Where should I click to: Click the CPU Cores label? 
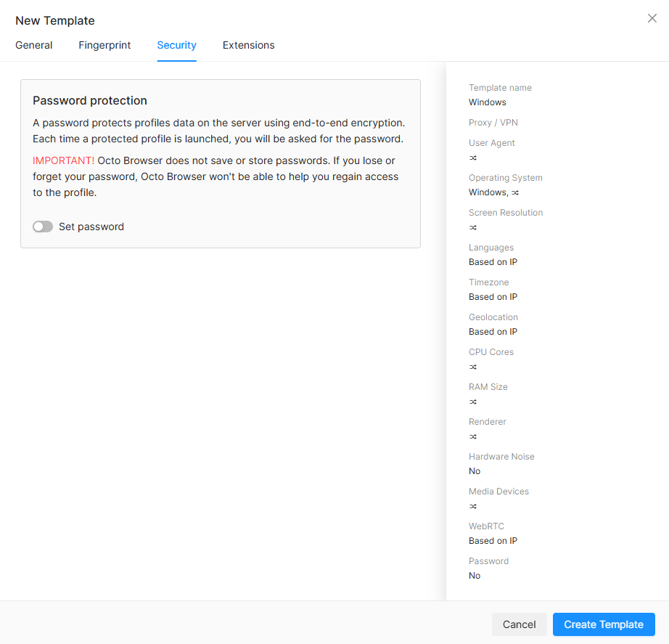pyautogui.click(x=491, y=352)
